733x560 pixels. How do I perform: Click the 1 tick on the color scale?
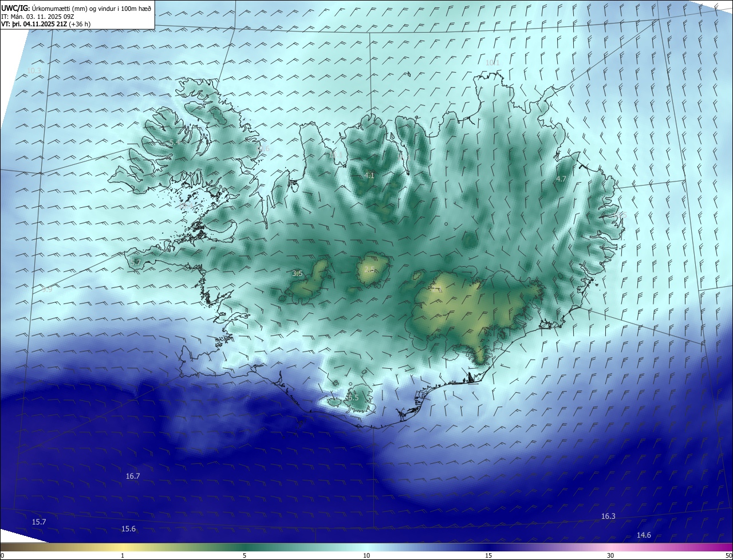123,555
